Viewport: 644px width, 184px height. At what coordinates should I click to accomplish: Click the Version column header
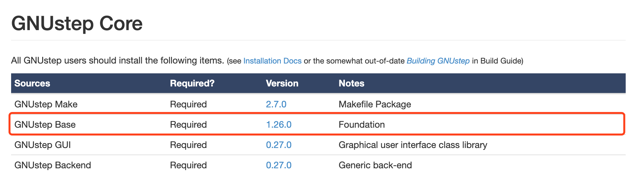[x=282, y=83]
